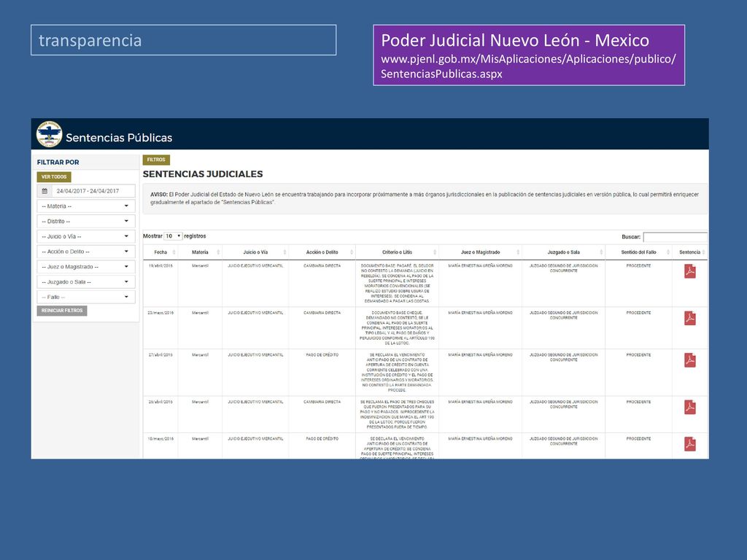This screenshot has width=747, height=560.
Task: Select the 26/abril date cell
Action: click(x=160, y=402)
